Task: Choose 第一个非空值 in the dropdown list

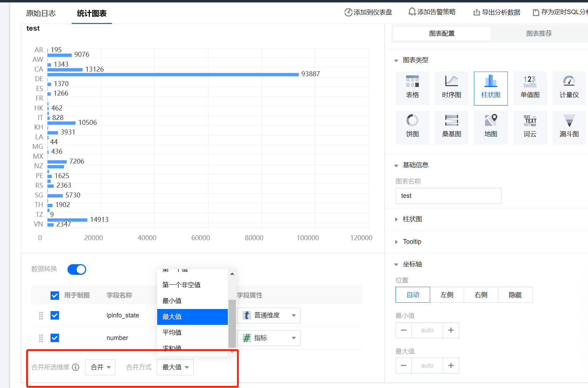Action: (192, 285)
